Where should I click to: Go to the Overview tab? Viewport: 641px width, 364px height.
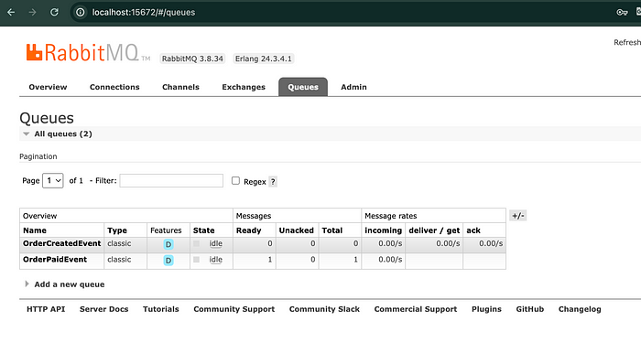pyautogui.click(x=48, y=87)
